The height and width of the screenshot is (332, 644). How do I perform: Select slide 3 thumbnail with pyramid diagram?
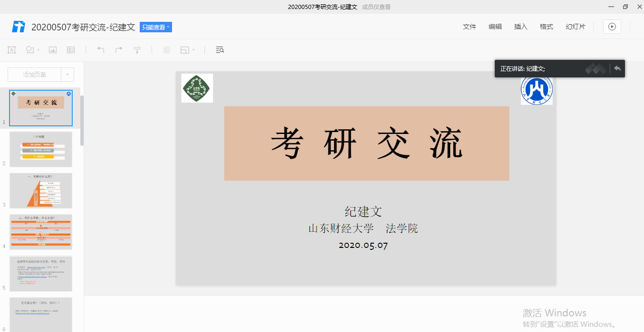(41, 190)
